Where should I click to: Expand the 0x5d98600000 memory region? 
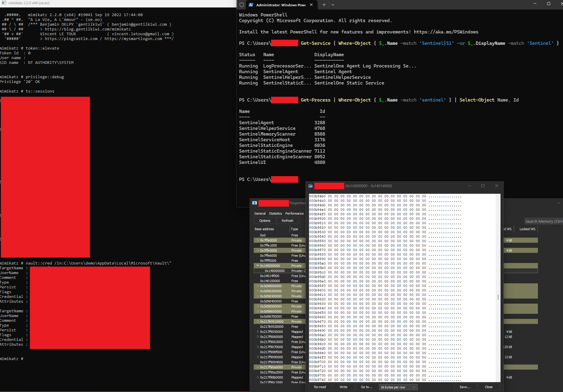pyautogui.click(x=258, y=311)
